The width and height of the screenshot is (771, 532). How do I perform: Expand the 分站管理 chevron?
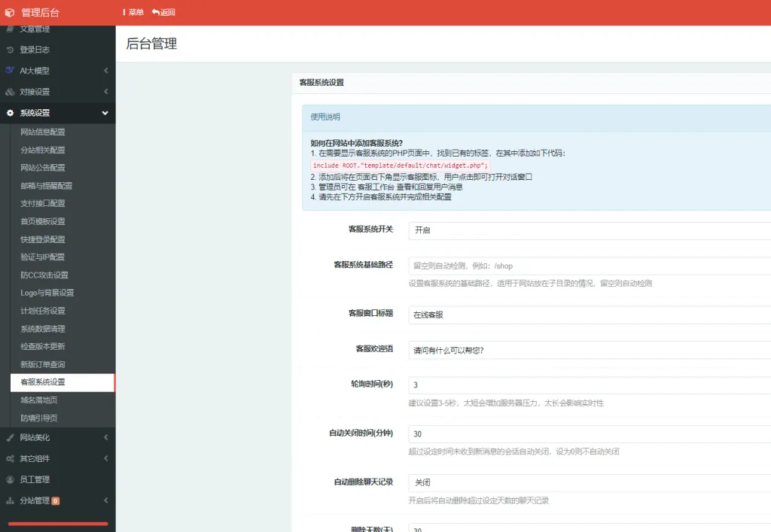[105, 500]
